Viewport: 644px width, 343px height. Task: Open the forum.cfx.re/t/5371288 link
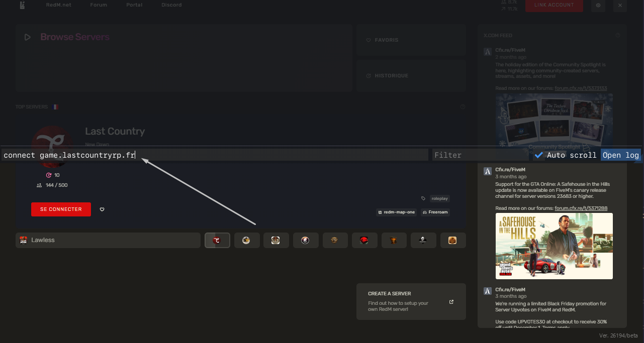(581, 208)
